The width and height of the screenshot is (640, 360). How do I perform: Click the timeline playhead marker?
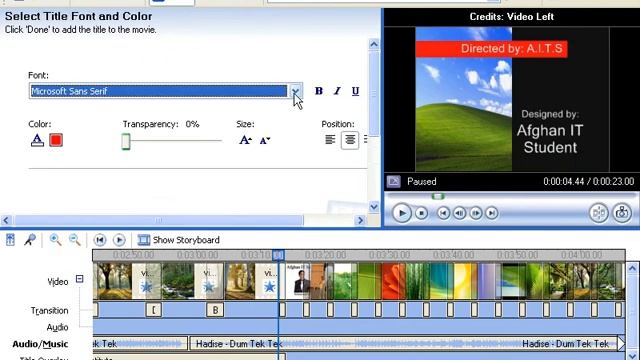click(x=278, y=255)
